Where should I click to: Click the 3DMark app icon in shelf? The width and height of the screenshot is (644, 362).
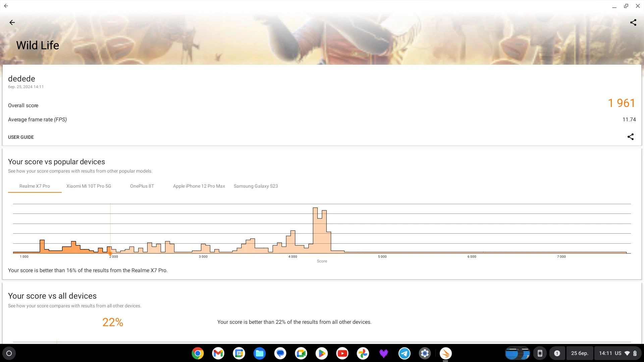click(x=445, y=353)
